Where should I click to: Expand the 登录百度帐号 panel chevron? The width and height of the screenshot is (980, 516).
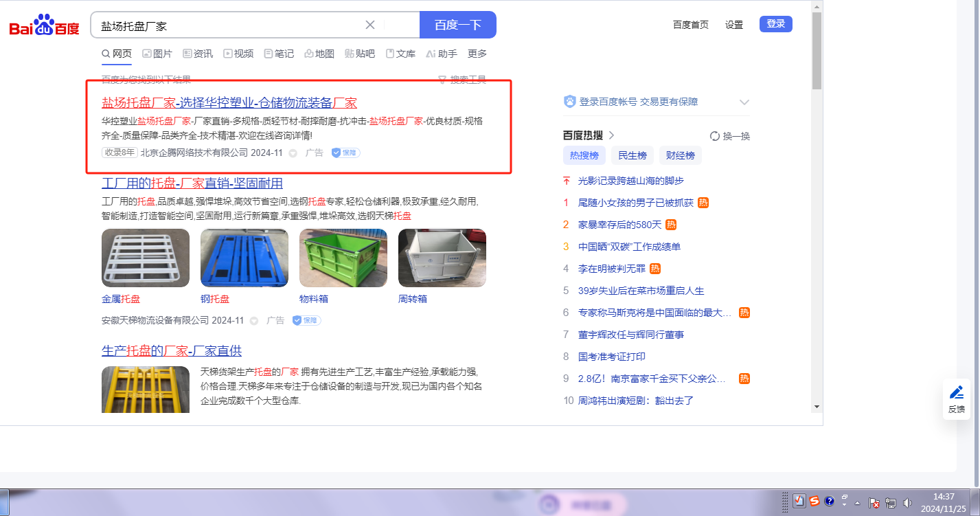(744, 102)
